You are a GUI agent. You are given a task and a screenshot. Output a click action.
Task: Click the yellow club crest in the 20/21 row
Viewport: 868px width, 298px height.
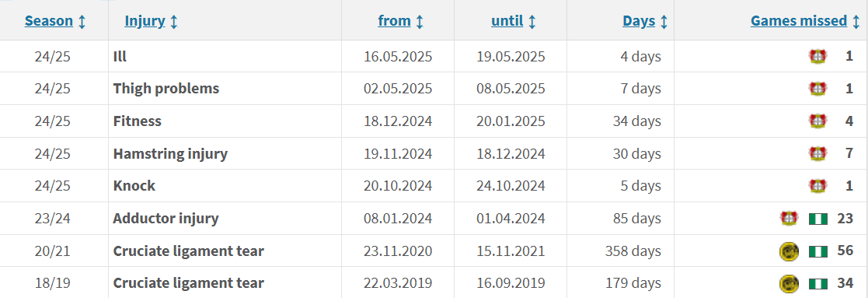pyautogui.click(x=789, y=251)
